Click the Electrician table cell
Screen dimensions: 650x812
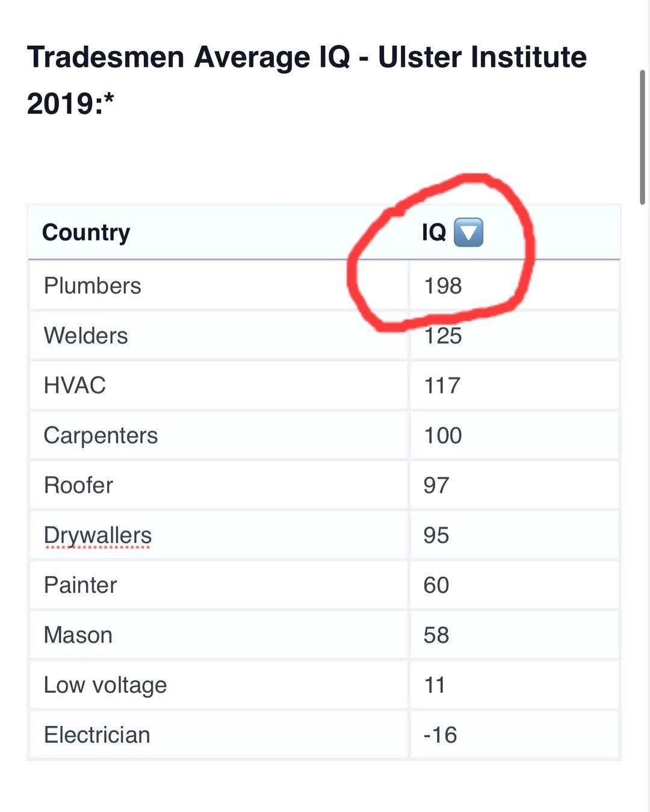point(219,735)
